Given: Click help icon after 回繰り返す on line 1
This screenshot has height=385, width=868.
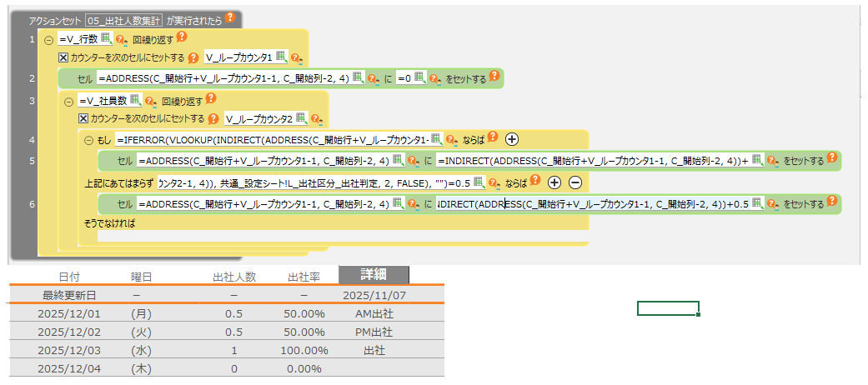Looking at the screenshot, I should (182, 37).
